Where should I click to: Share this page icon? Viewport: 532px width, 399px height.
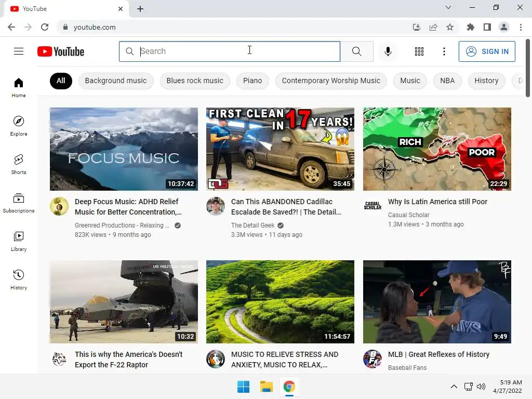433,27
